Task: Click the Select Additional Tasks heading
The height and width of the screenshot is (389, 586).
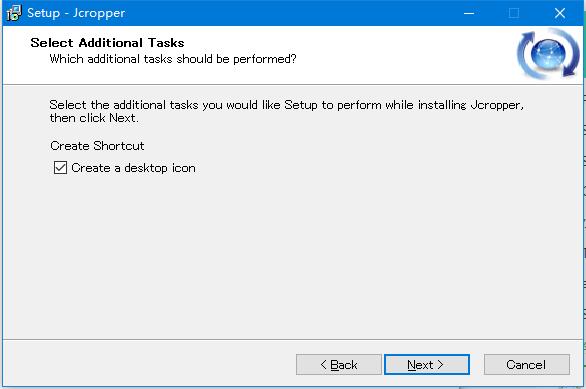Action: pos(107,43)
